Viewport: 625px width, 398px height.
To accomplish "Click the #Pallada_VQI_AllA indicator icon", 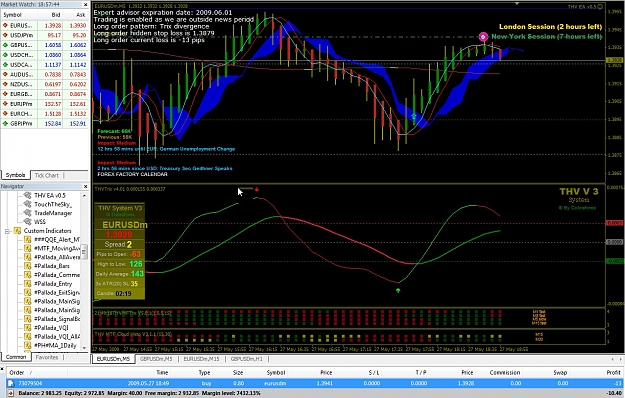I will pos(28,336).
